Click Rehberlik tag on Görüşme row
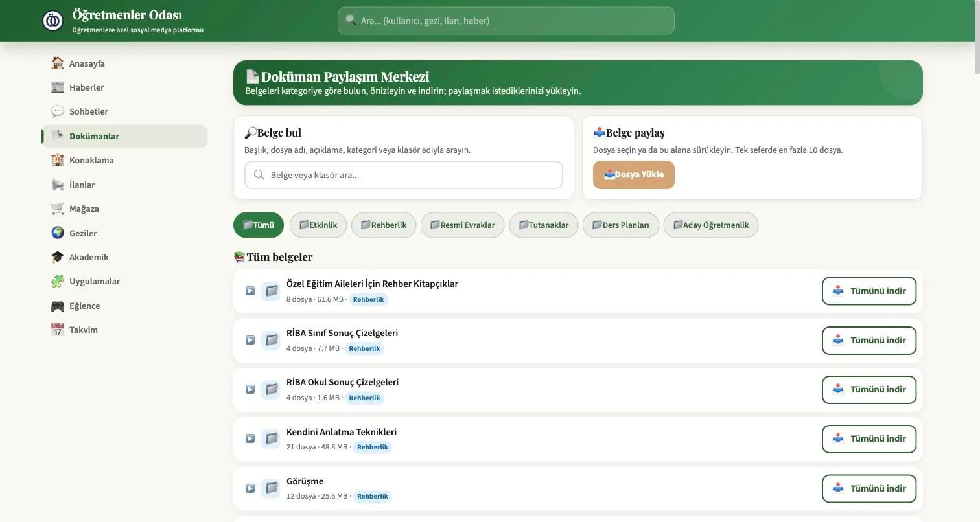Image resolution: width=980 pixels, height=522 pixels. pyautogui.click(x=373, y=496)
